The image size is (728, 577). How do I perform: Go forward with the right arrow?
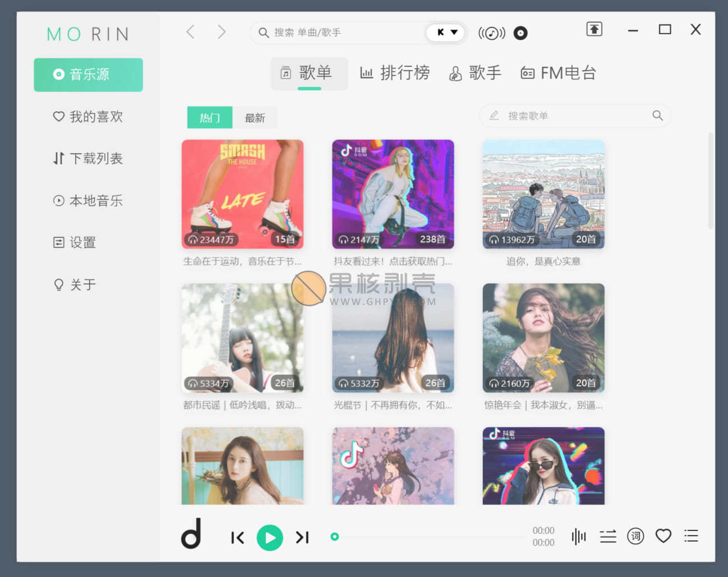tap(222, 32)
